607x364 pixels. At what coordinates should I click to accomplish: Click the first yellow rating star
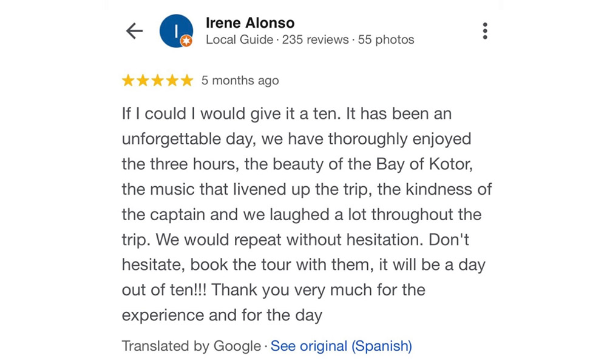click(x=129, y=81)
